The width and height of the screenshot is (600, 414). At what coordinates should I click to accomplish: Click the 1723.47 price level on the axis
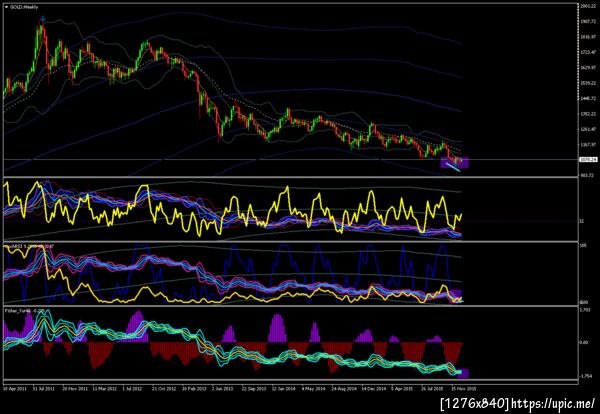pos(589,52)
